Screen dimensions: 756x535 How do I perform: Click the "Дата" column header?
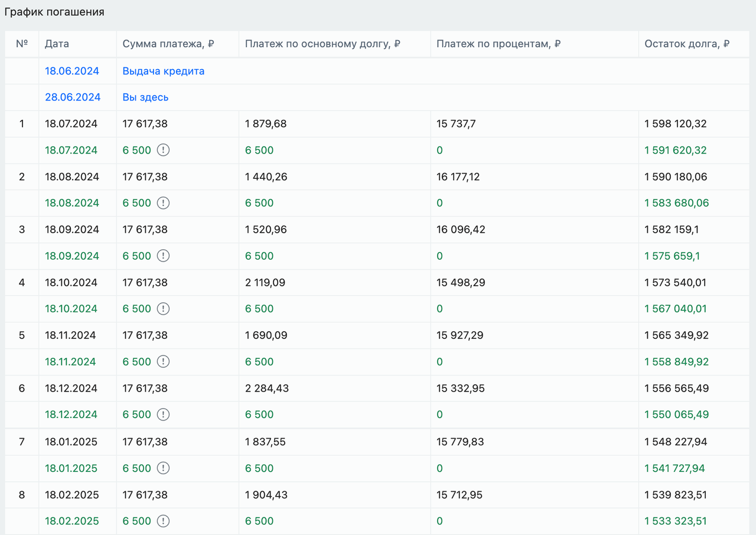pos(57,44)
